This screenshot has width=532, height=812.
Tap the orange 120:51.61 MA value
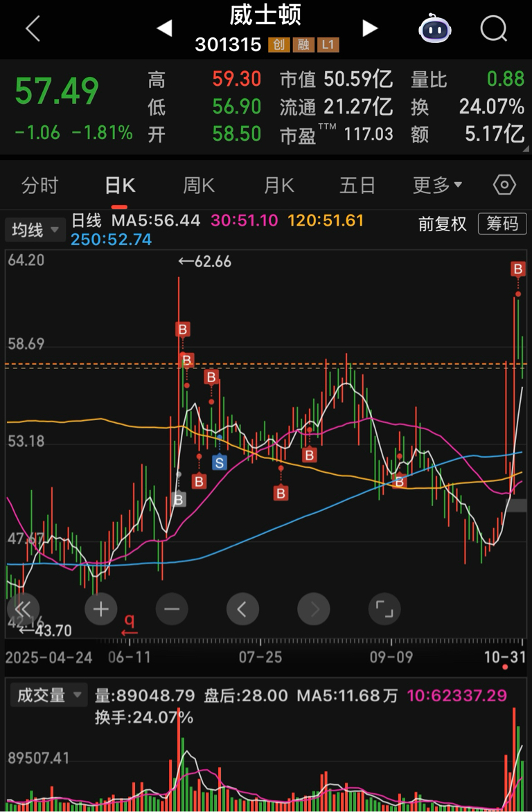326,221
